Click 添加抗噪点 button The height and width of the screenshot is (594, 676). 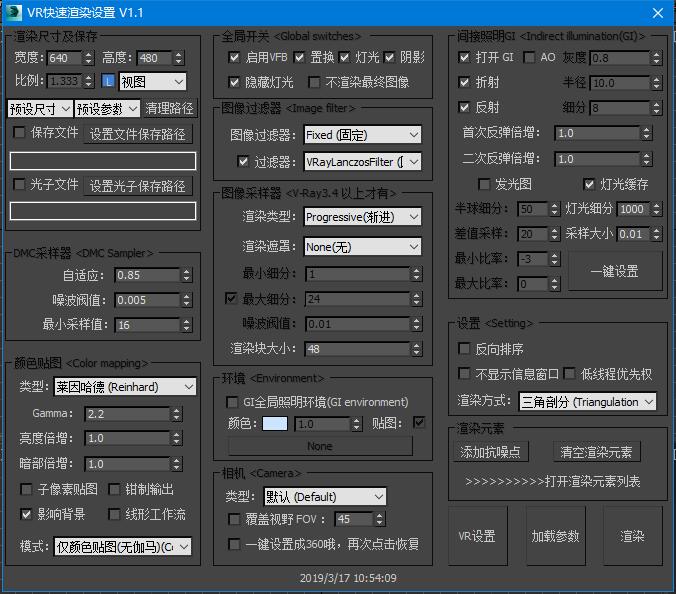(491, 452)
